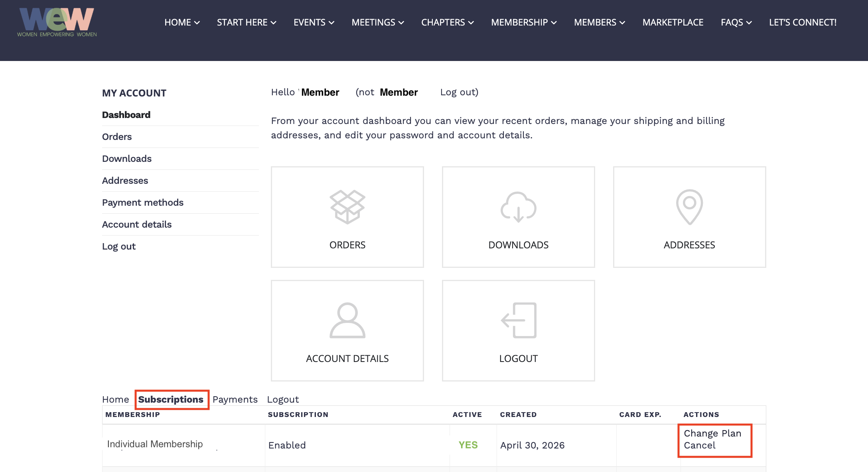Expand the MEMBERSHIP dropdown chevron

tap(554, 23)
